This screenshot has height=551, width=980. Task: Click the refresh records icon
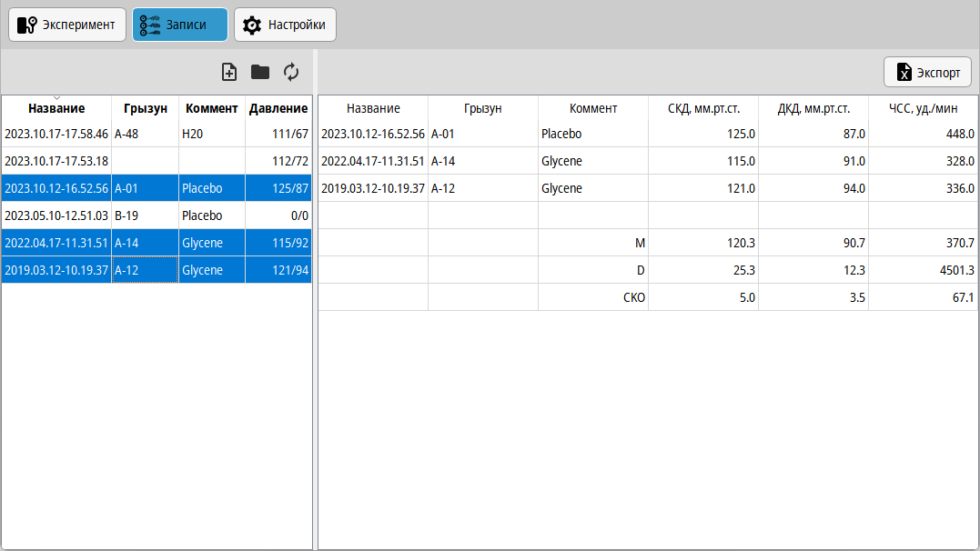(x=291, y=72)
